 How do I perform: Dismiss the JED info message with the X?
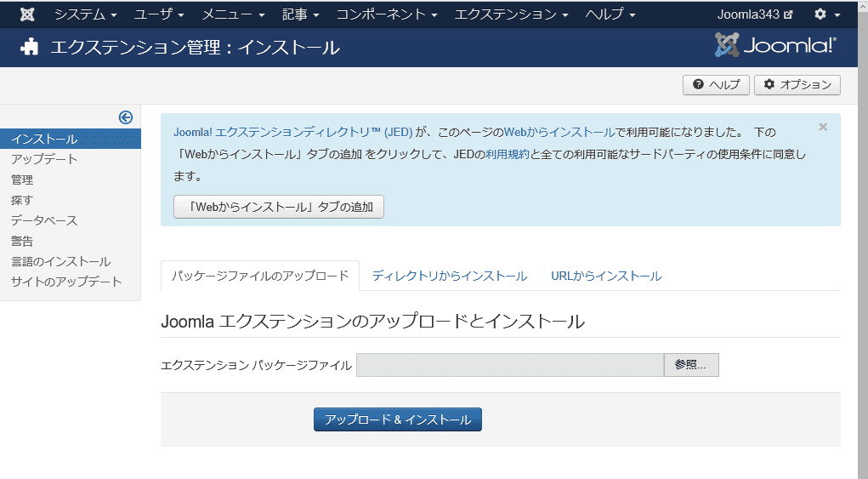pos(823,127)
